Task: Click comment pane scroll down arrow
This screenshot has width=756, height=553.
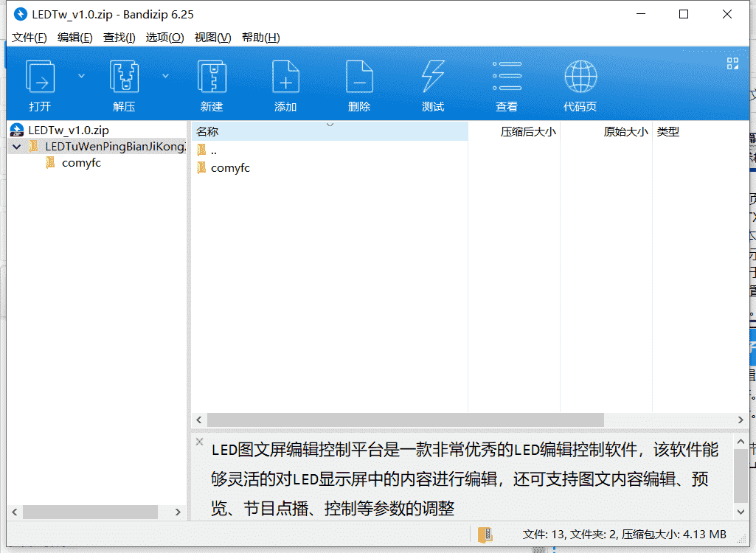Action: [741, 512]
